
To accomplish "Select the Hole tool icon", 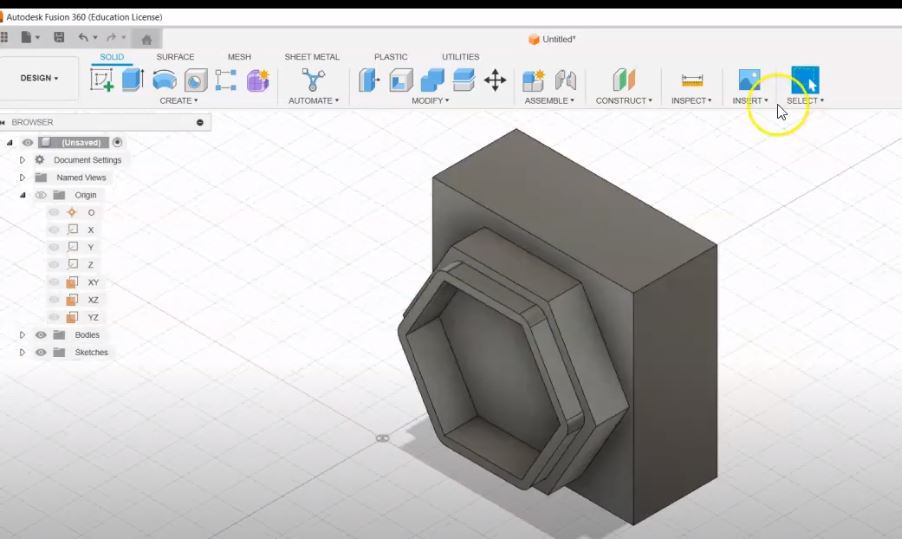I will click(x=196, y=80).
